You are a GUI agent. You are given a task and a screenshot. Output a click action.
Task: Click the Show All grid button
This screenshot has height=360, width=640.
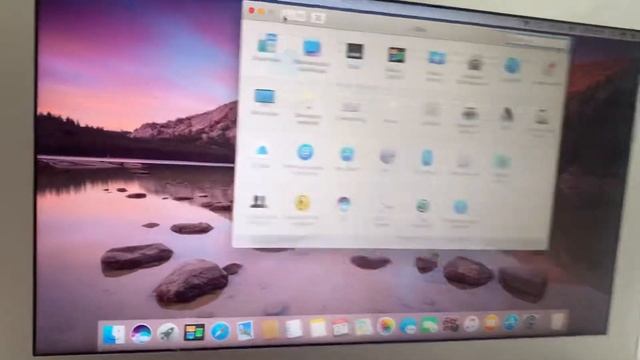point(318,18)
